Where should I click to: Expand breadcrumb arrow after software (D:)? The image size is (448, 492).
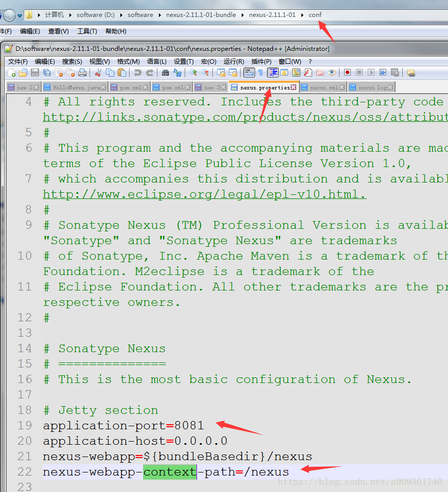121,15
